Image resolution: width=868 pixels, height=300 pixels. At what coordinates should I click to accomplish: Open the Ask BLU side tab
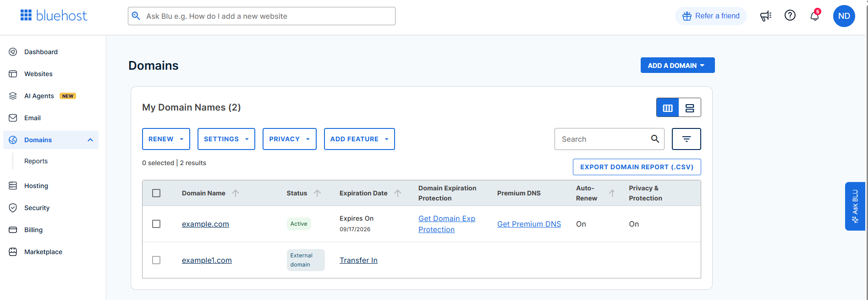tap(855, 206)
